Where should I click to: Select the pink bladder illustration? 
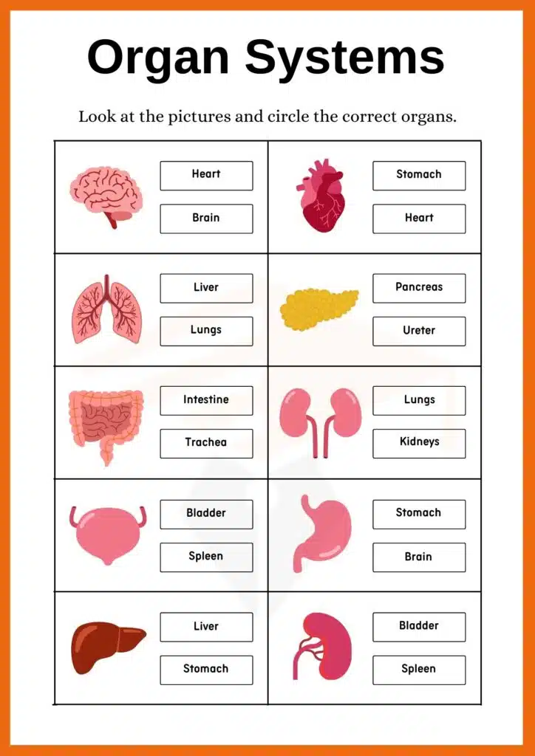pyautogui.click(x=108, y=534)
